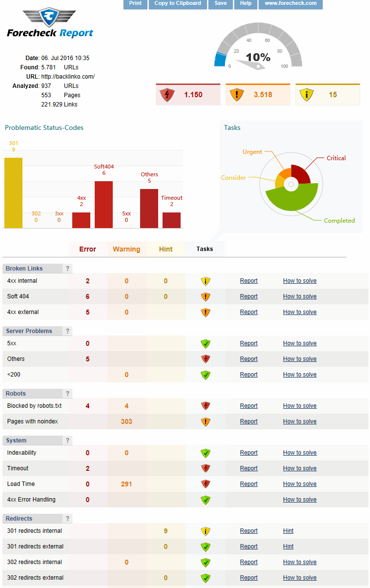
Task: Open the Server Problems help question mark
Action: (x=68, y=331)
